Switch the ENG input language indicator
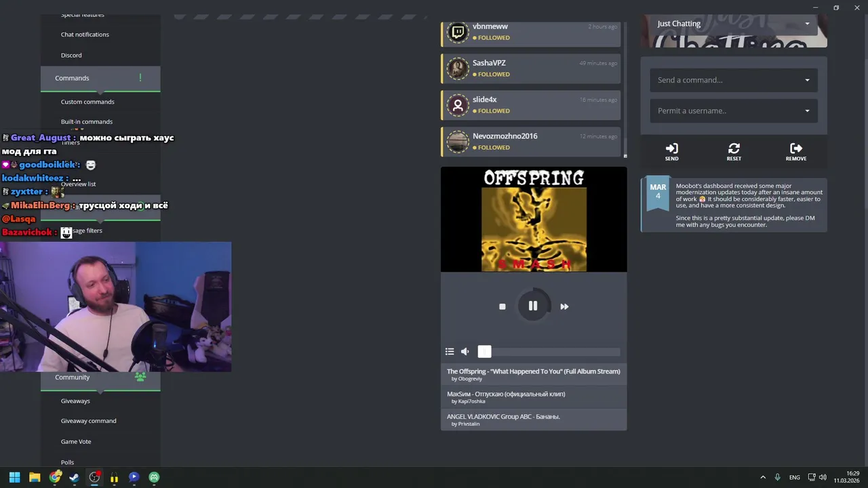 [x=794, y=477]
